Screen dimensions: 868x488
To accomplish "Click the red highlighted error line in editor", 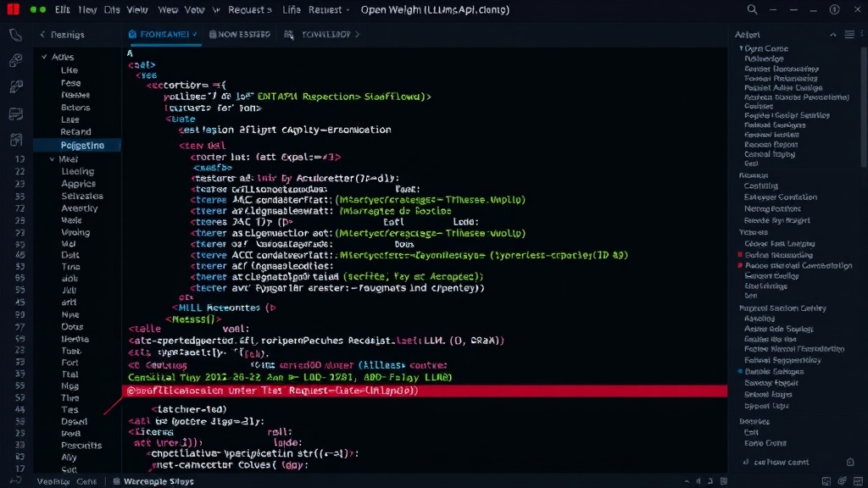I will (425, 391).
